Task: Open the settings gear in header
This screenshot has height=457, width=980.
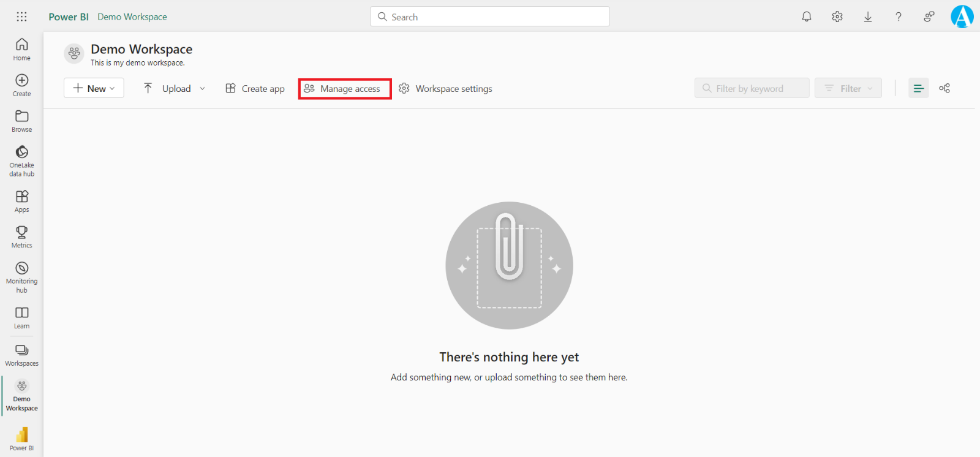Action: tap(837, 17)
